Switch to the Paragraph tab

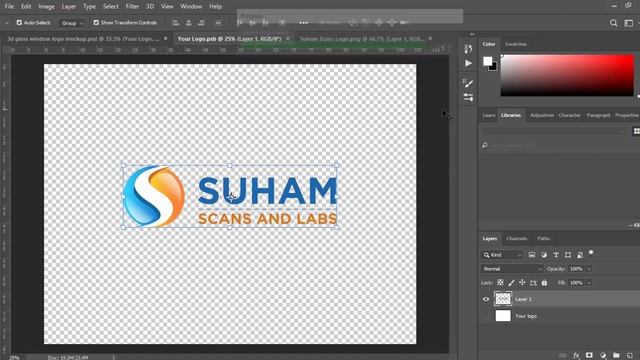598,116
